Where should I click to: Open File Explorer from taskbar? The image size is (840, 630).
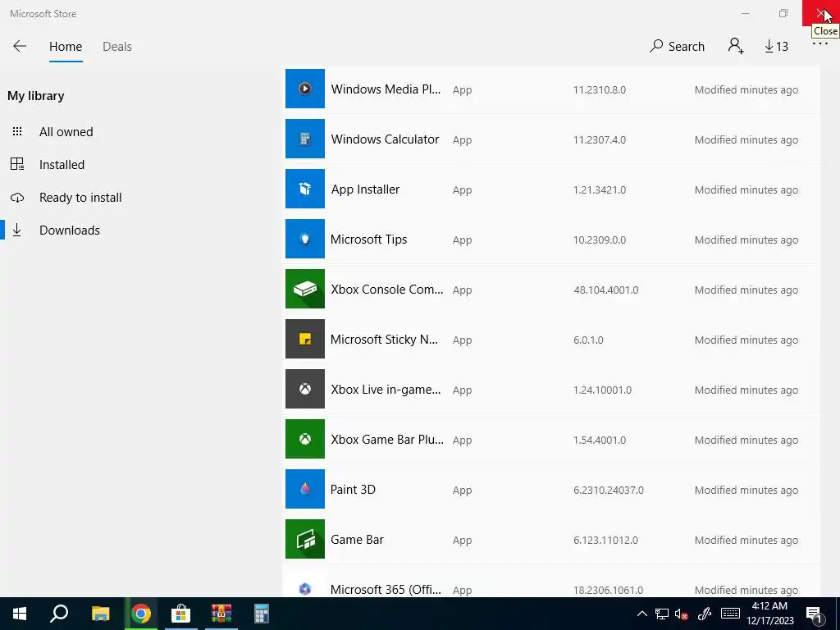coord(100,614)
